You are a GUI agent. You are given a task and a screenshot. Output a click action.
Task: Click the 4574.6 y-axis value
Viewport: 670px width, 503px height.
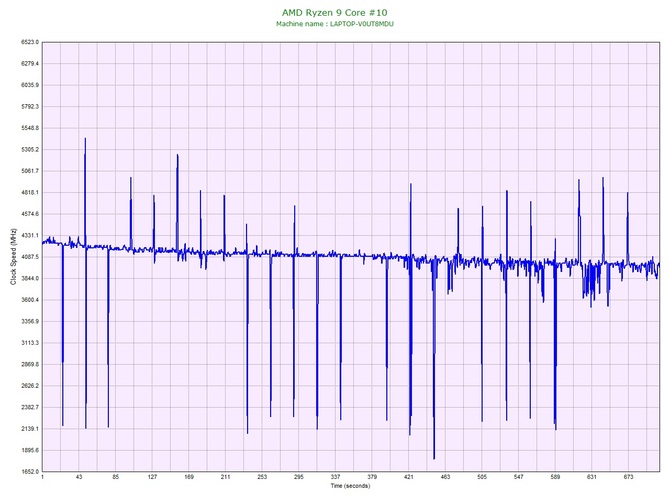tap(30, 214)
